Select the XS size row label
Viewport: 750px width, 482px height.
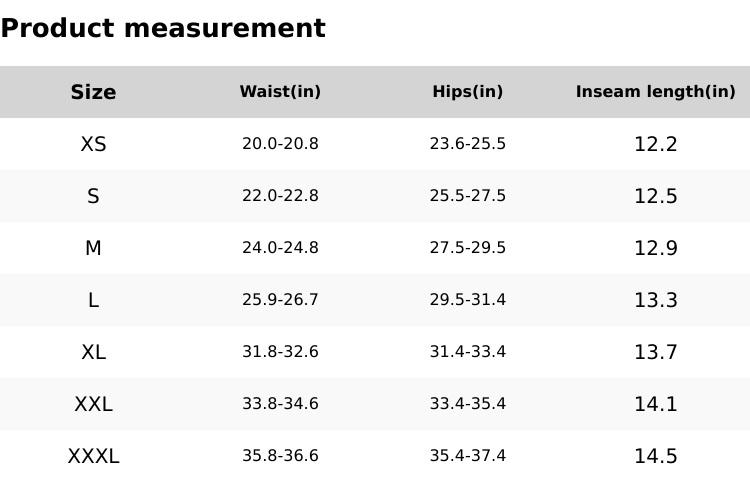93,144
